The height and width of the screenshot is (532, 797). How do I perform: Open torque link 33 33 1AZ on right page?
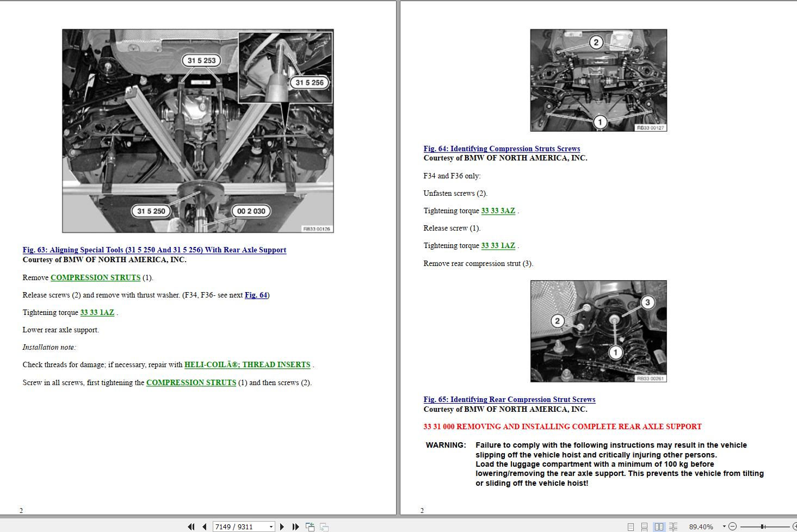point(498,245)
